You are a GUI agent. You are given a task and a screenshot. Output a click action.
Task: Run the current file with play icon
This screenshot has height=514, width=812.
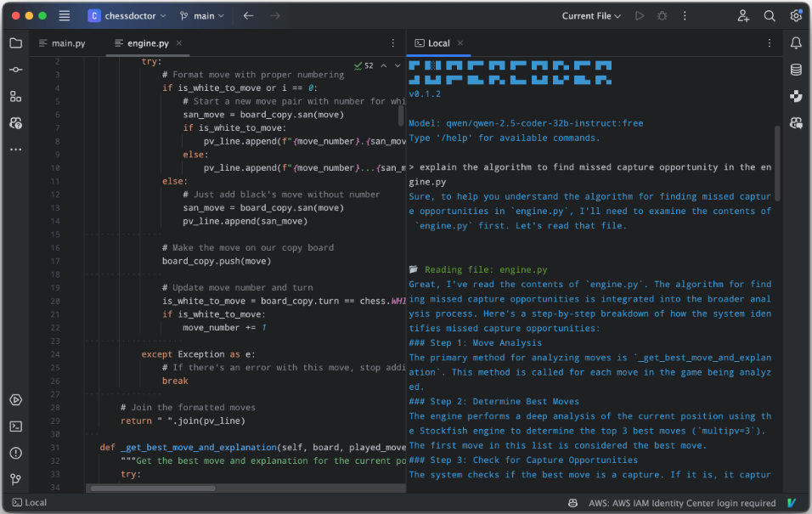[x=640, y=16]
